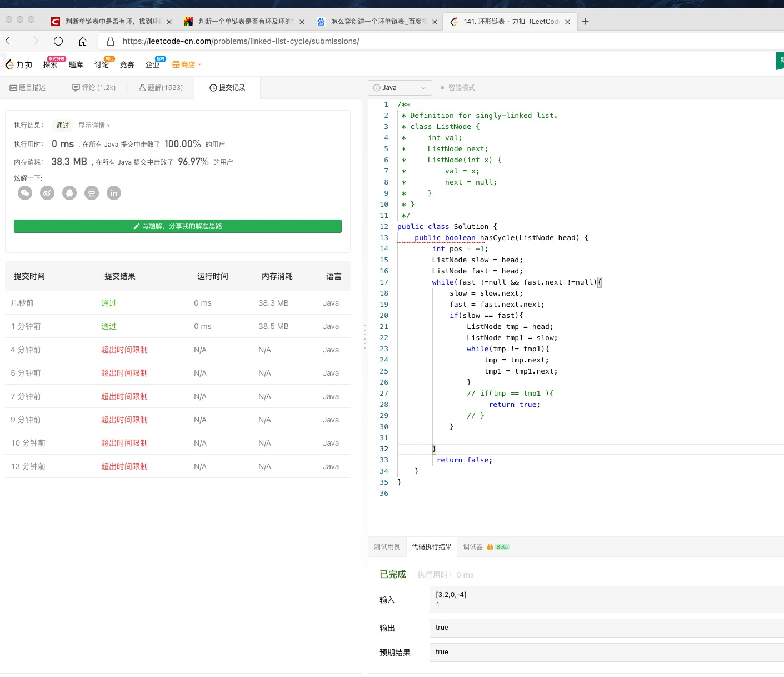The image size is (784, 677).
Task: Switch to 题解(1523) tab
Action: [161, 88]
